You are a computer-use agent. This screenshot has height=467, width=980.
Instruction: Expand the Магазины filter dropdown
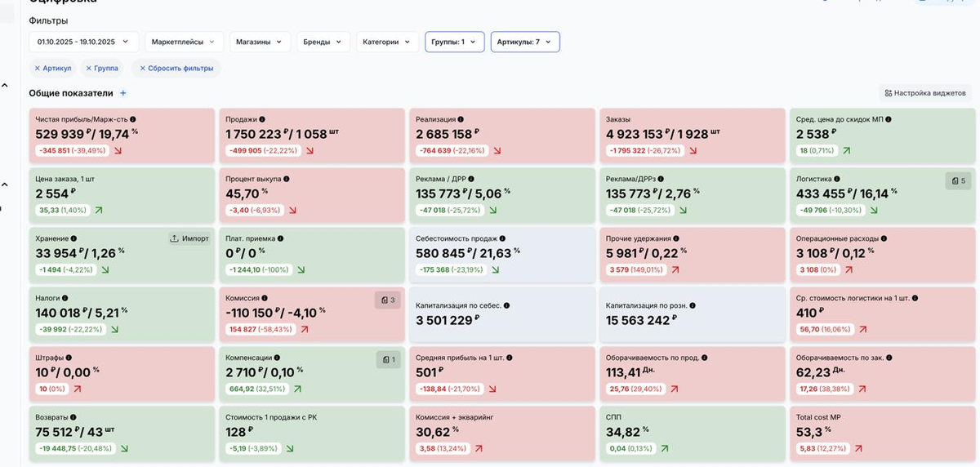tap(259, 42)
